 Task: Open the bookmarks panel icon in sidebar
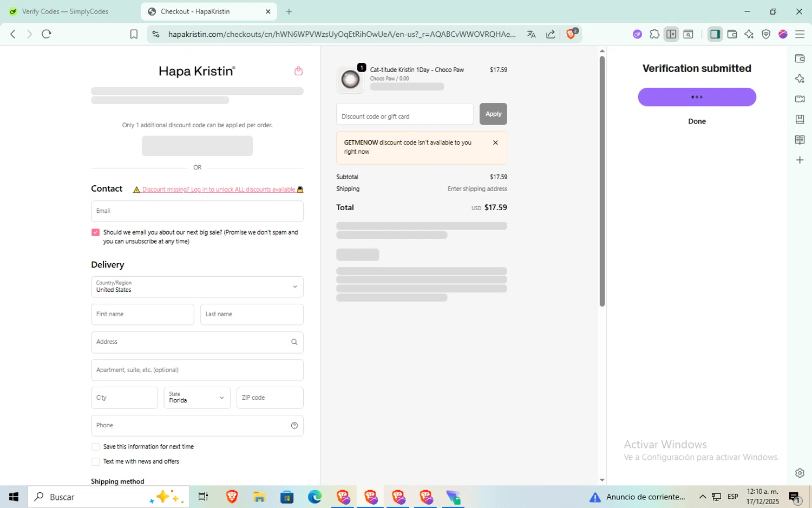pyautogui.click(x=800, y=119)
